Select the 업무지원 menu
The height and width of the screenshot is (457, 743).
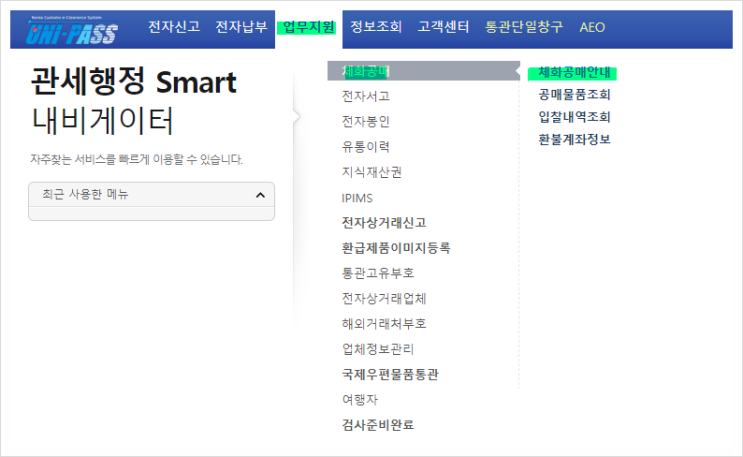tap(308, 27)
